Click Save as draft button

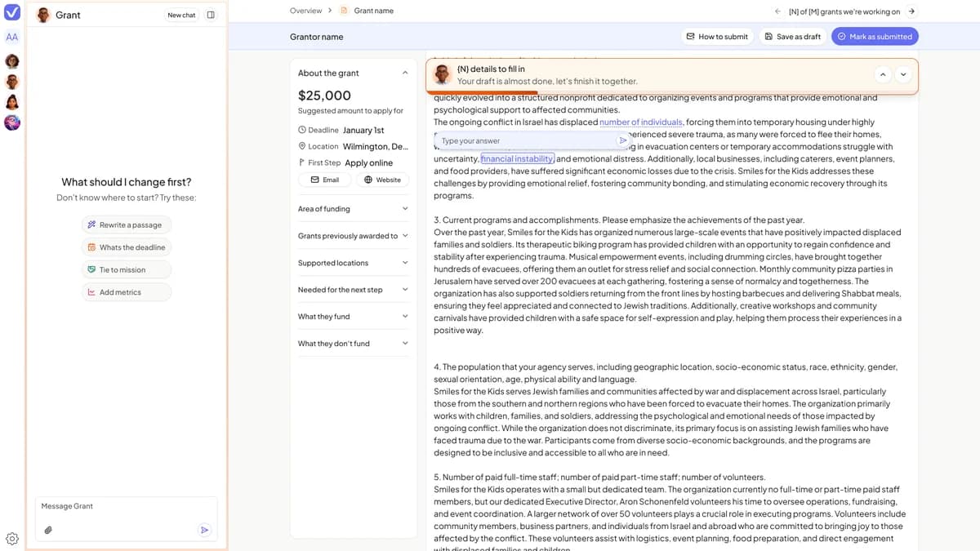click(x=792, y=36)
